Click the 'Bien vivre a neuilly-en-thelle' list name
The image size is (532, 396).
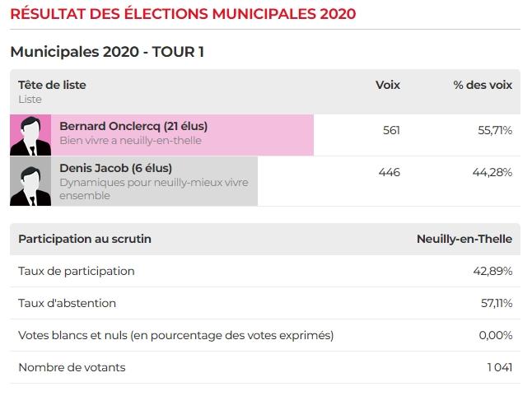coord(130,141)
